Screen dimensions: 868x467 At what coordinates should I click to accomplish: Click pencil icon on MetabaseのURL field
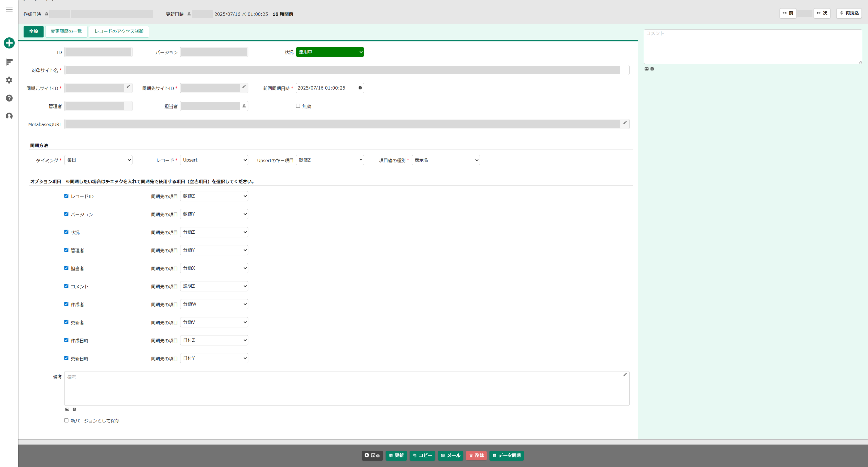tap(625, 123)
